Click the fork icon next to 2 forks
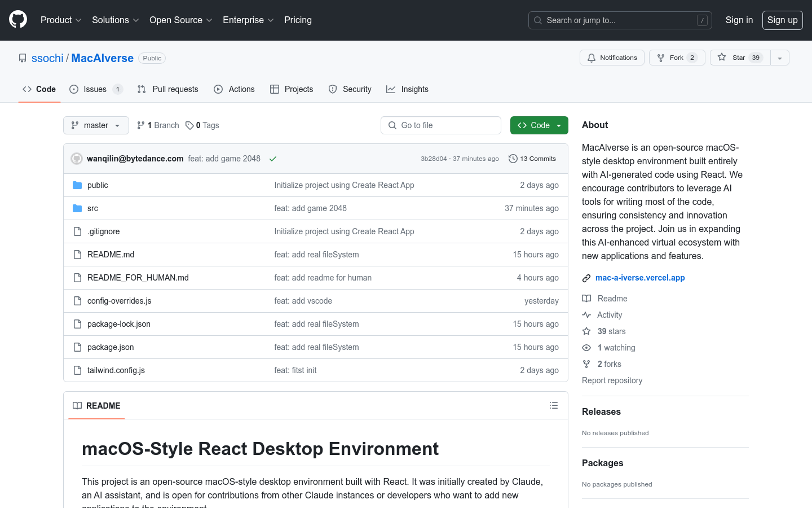Viewport: 812px width, 508px height. coord(586,364)
